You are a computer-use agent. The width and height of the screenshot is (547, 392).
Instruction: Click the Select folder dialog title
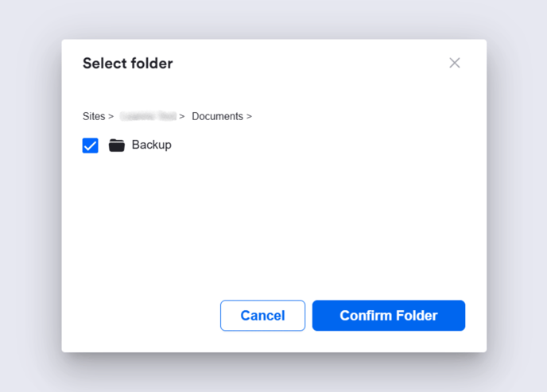[127, 63]
